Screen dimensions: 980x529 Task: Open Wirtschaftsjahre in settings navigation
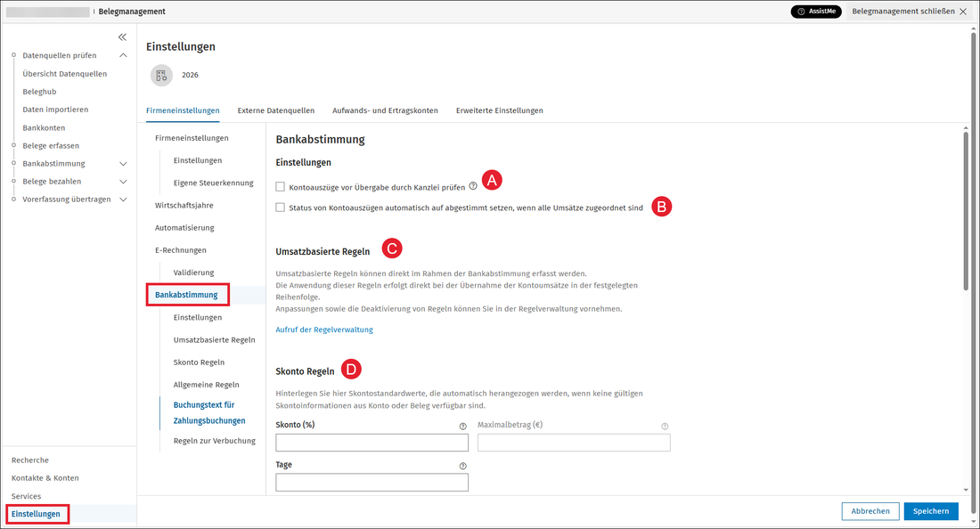184,206
